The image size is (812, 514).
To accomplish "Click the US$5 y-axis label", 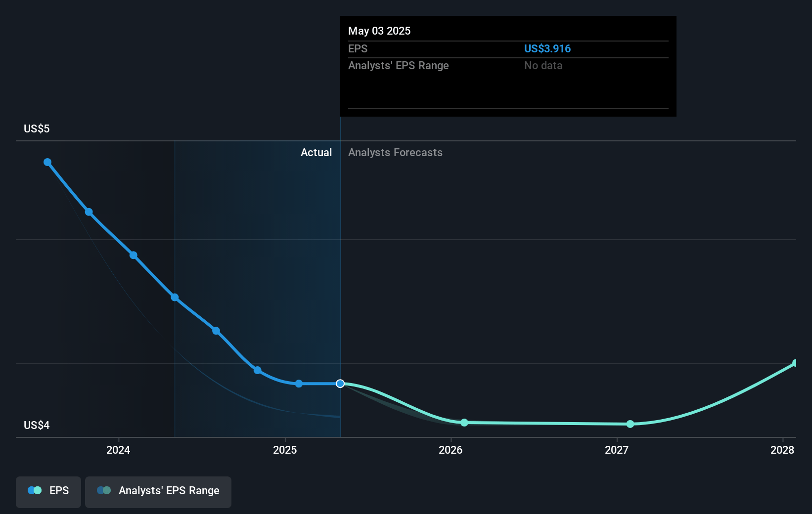I will (37, 128).
